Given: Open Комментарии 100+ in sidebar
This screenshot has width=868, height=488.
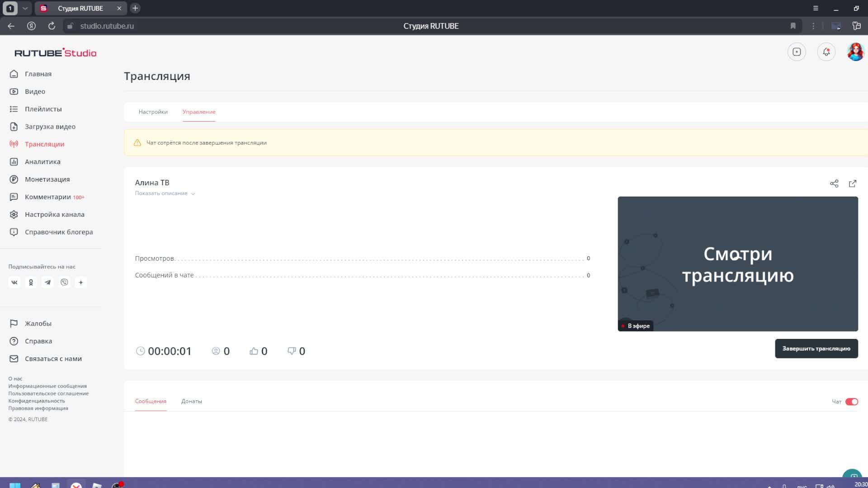Looking at the screenshot, I should coord(47,197).
